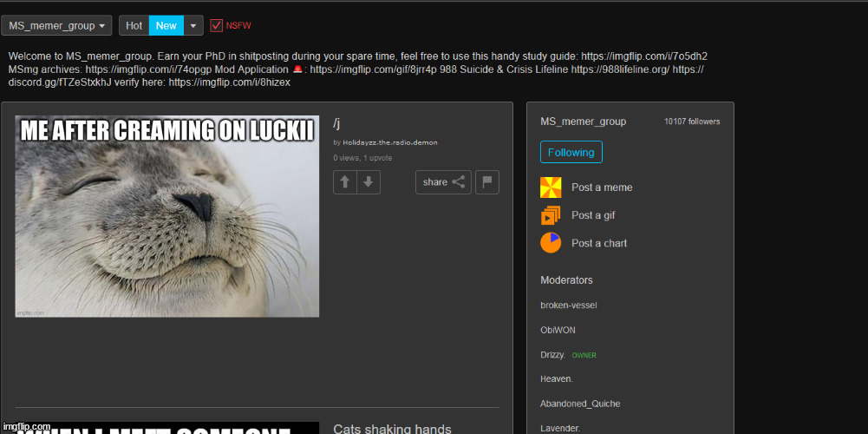The image size is (868, 434).
Task: Open the Cats shaking hands post title
Action: pyautogui.click(x=392, y=428)
